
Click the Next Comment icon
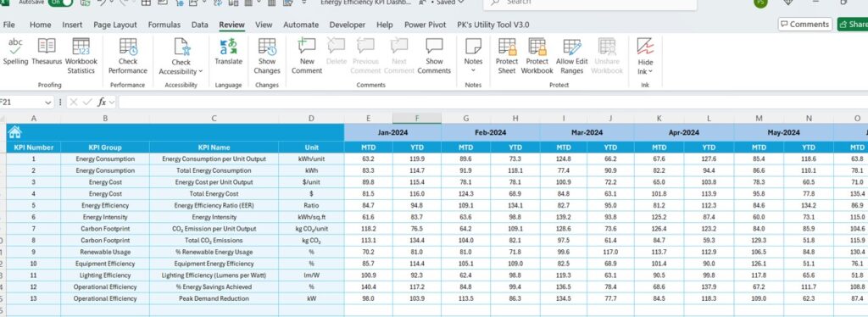pyautogui.click(x=398, y=47)
